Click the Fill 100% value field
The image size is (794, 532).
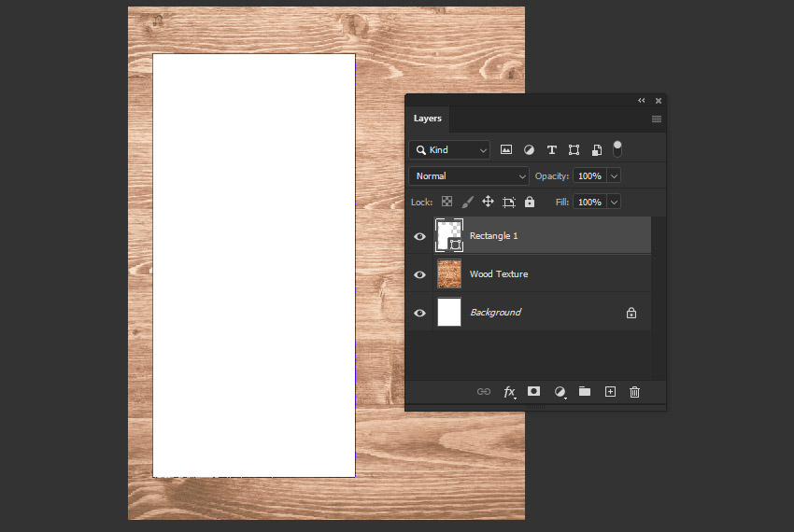[x=590, y=202]
